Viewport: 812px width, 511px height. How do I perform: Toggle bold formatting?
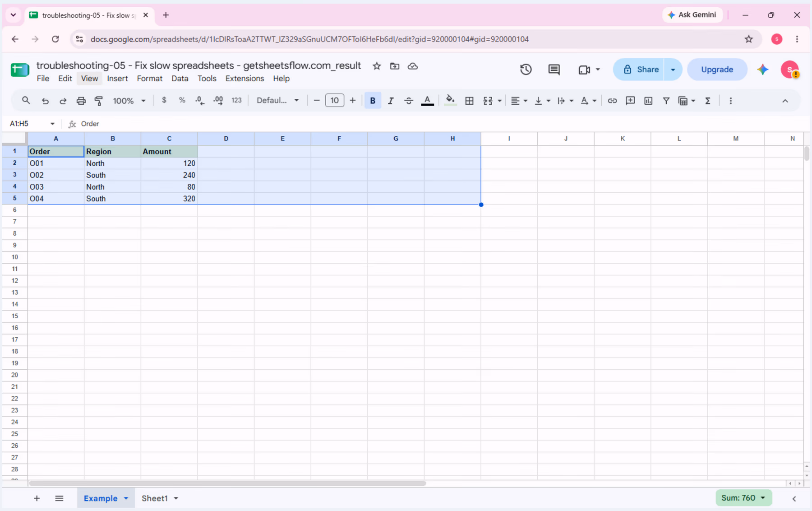pos(373,101)
